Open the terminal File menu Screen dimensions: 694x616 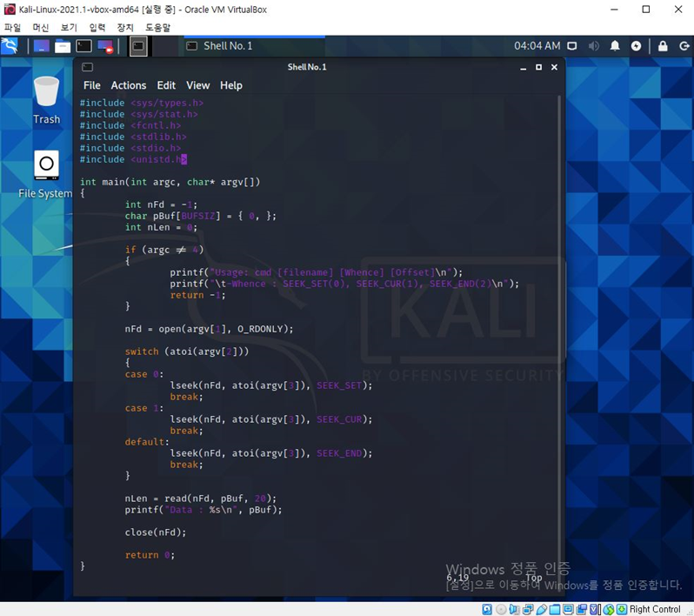click(92, 85)
